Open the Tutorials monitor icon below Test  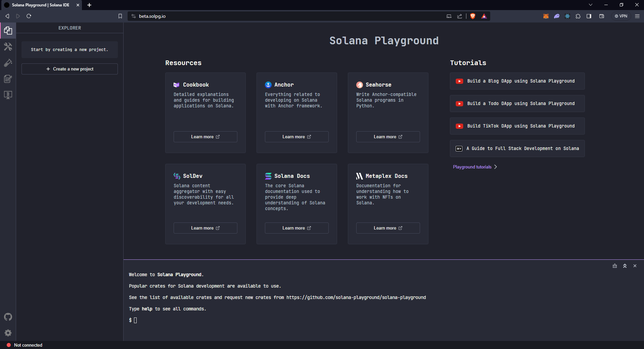coord(8,95)
